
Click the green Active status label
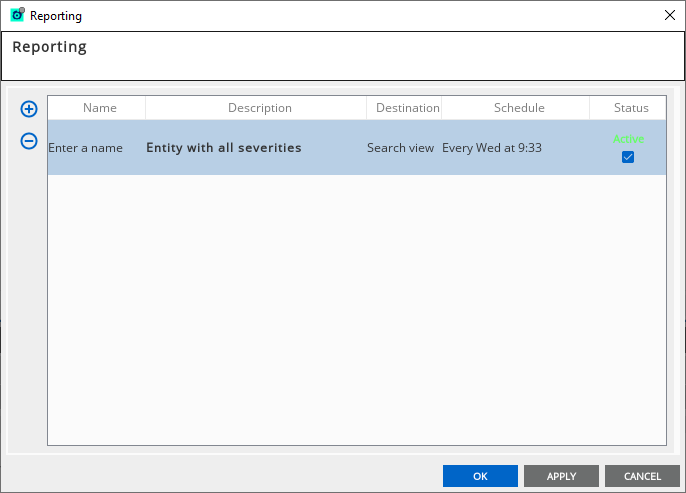[628, 140]
